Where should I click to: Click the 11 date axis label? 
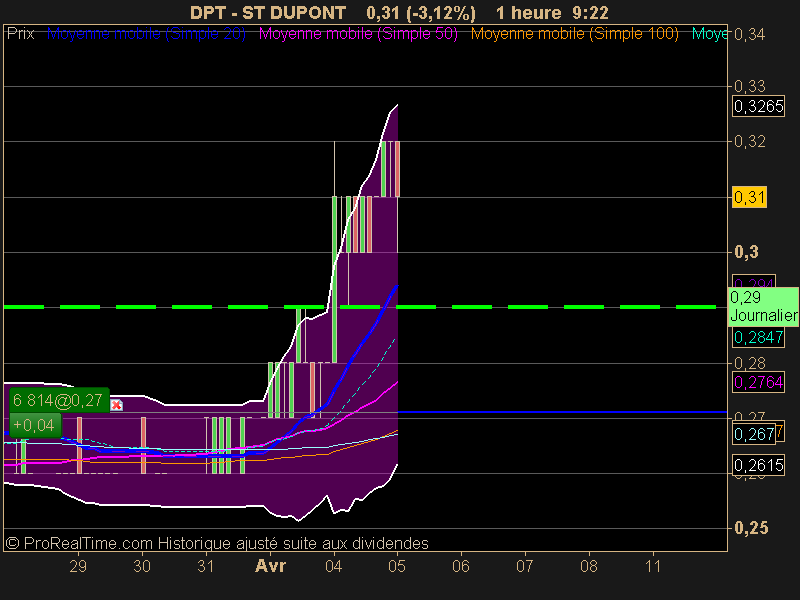tap(653, 566)
